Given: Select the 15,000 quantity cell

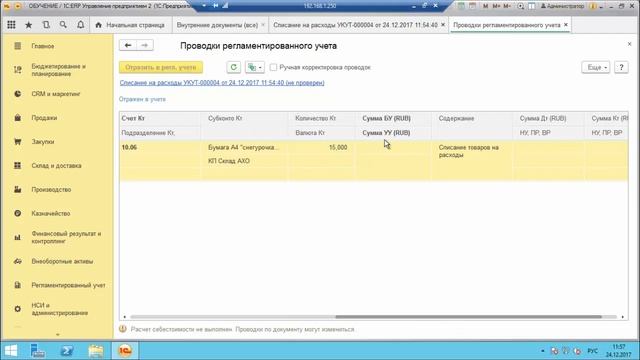Looking at the screenshot, I should (x=321, y=147).
